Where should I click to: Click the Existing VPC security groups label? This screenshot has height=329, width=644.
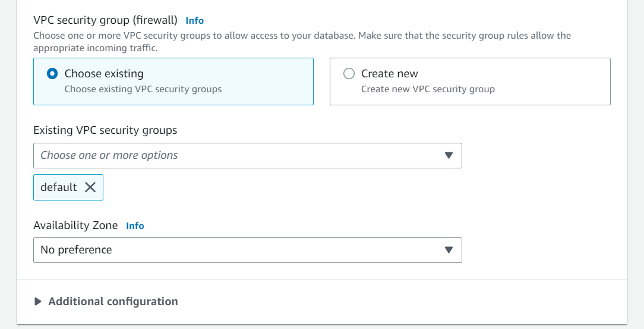tap(105, 130)
